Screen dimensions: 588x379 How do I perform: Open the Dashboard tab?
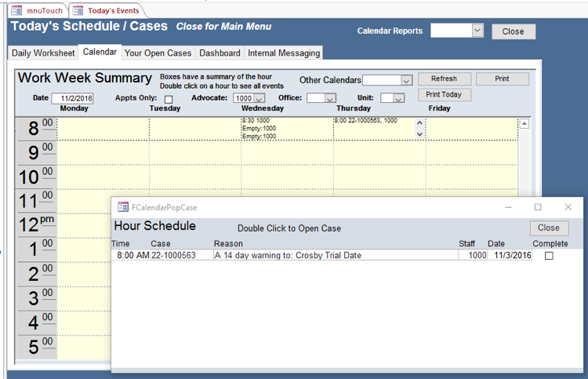pyautogui.click(x=220, y=53)
